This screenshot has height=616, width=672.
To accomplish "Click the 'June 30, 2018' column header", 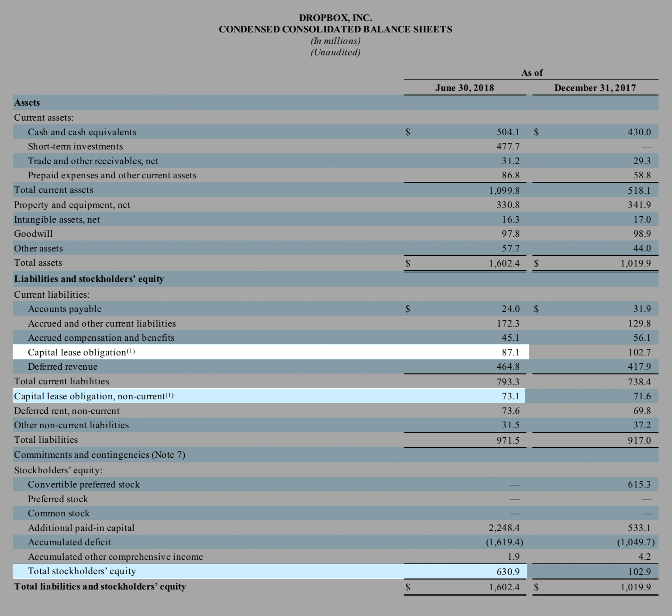I will pyautogui.click(x=464, y=88).
